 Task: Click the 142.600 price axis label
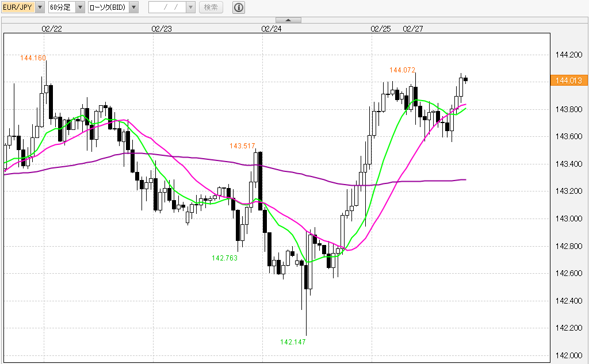[x=569, y=273]
